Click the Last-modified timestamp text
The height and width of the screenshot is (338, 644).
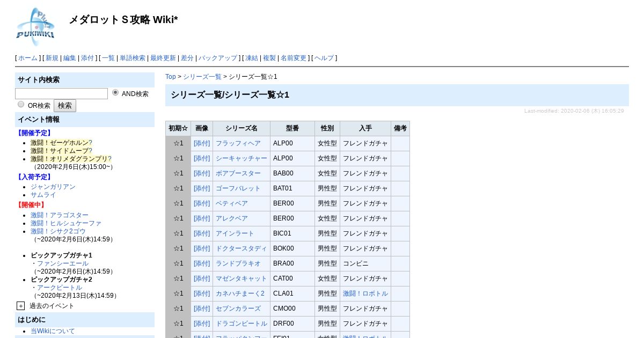574,111
